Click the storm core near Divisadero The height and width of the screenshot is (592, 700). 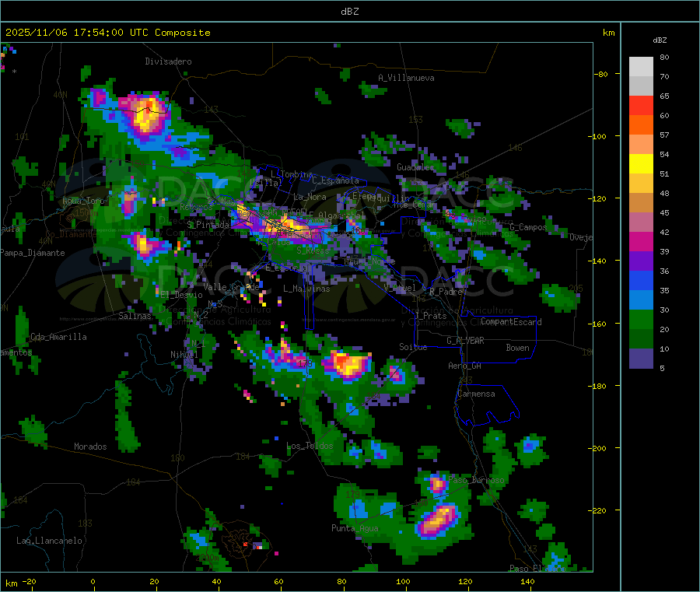[x=146, y=115]
